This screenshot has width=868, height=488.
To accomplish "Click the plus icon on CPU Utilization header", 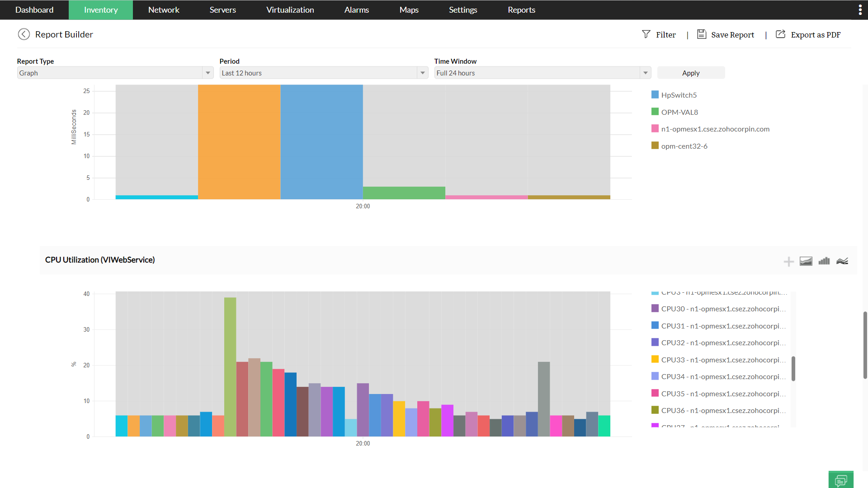I will click(788, 262).
